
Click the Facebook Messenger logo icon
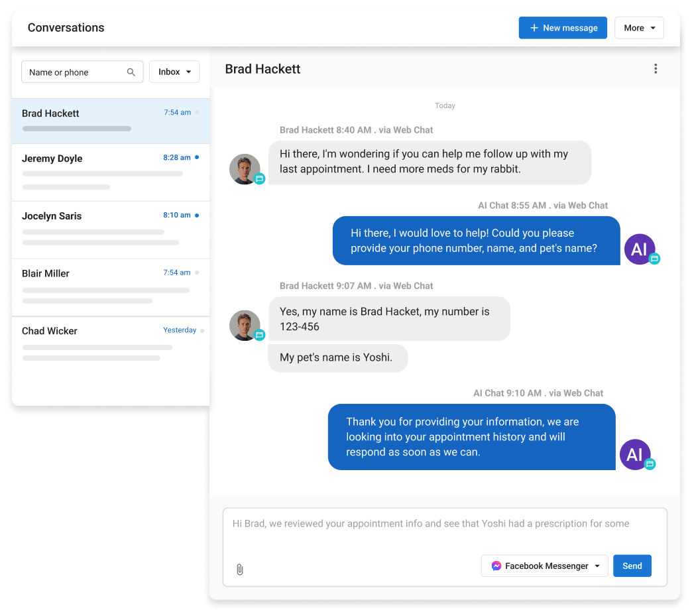click(x=496, y=566)
